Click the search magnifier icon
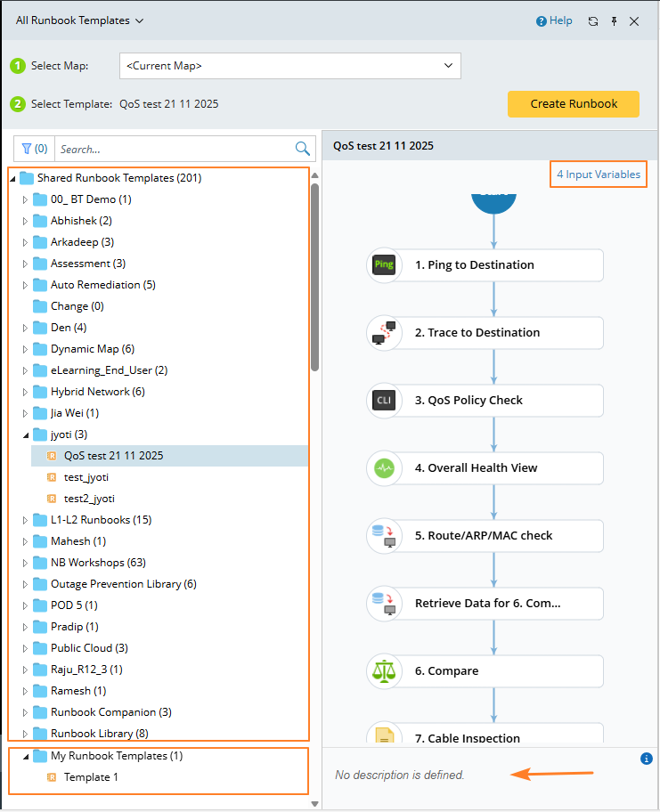This screenshot has height=812, width=660. [303, 149]
